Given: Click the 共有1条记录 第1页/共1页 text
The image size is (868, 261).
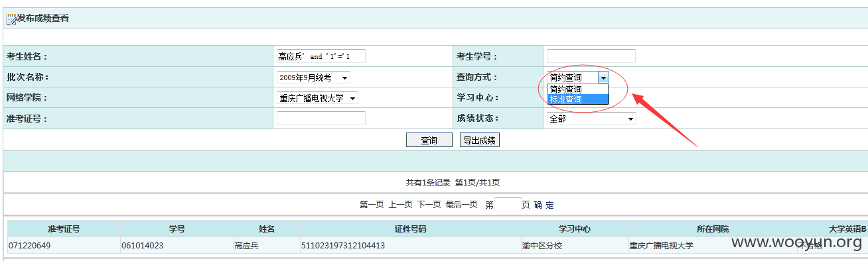Looking at the screenshot, I should click(x=453, y=183).
